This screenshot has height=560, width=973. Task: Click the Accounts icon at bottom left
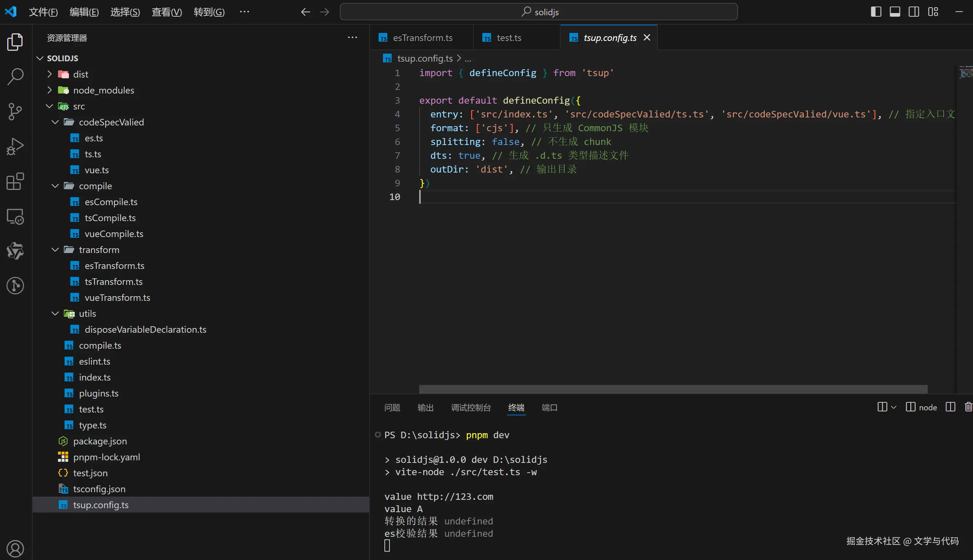[x=15, y=548]
